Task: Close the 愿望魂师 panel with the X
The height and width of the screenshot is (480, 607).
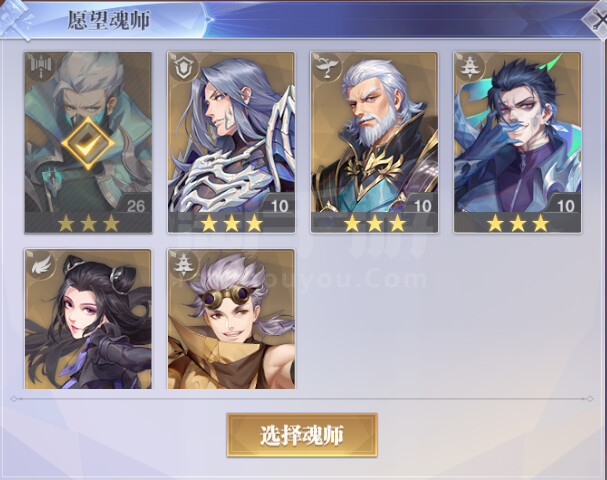Action: pos(598,21)
